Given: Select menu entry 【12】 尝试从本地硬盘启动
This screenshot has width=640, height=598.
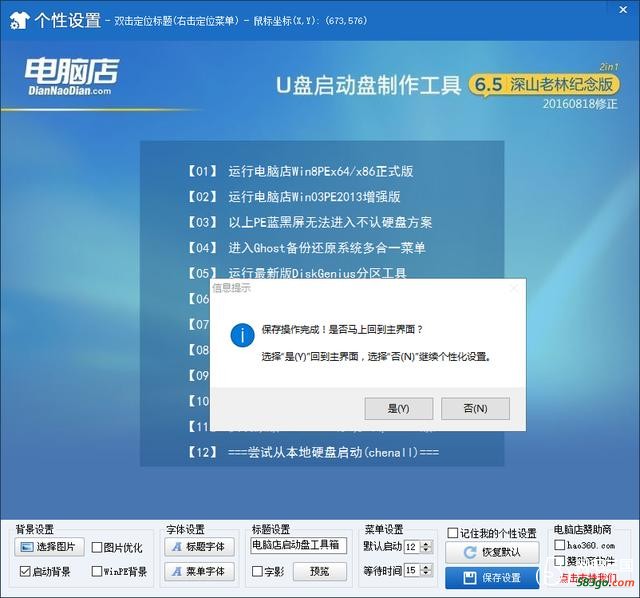Looking at the screenshot, I should pyautogui.click(x=312, y=452).
